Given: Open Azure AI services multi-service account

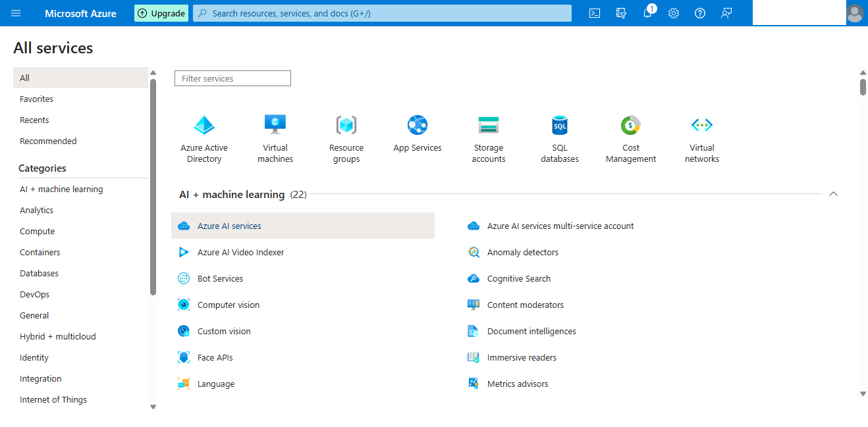Looking at the screenshot, I should pyautogui.click(x=560, y=226).
